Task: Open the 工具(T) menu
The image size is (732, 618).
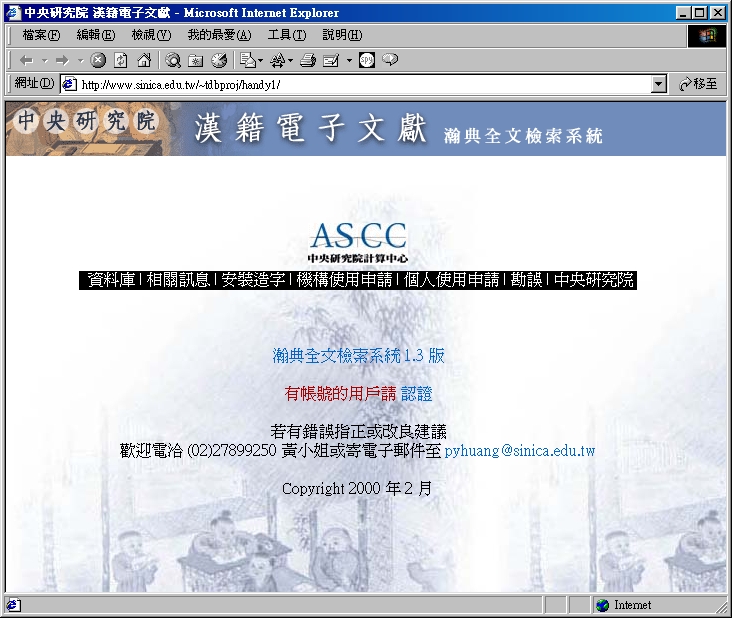Action: pyautogui.click(x=287, y=35)
